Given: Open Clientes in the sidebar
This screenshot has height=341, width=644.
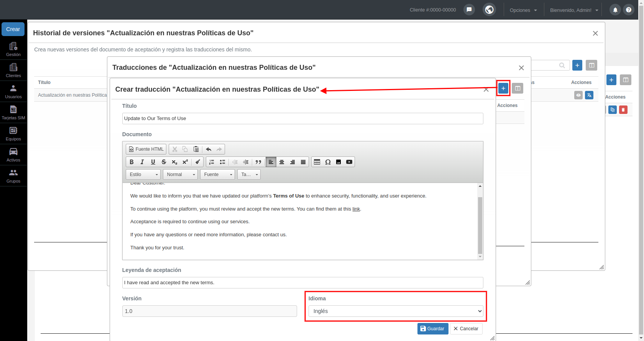Looking at the screenshot, I should pyautogui.click(x=13, y=70).
